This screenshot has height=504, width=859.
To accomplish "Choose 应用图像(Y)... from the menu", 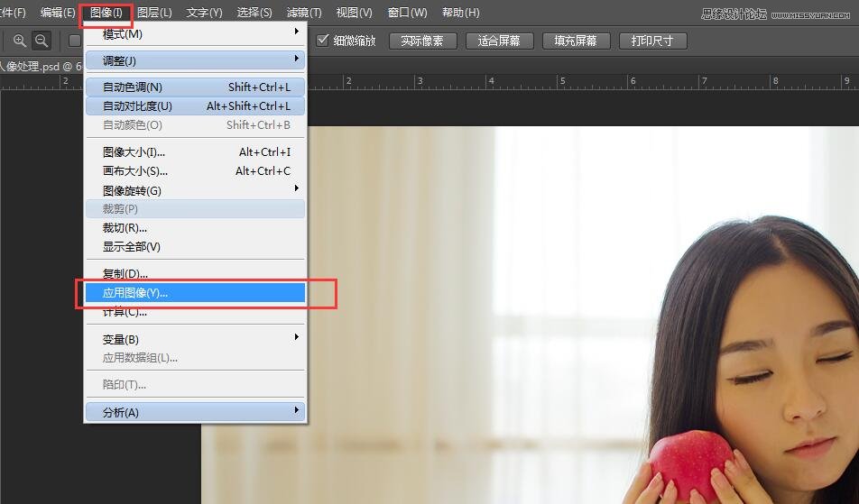I will [x=194, y=293].
